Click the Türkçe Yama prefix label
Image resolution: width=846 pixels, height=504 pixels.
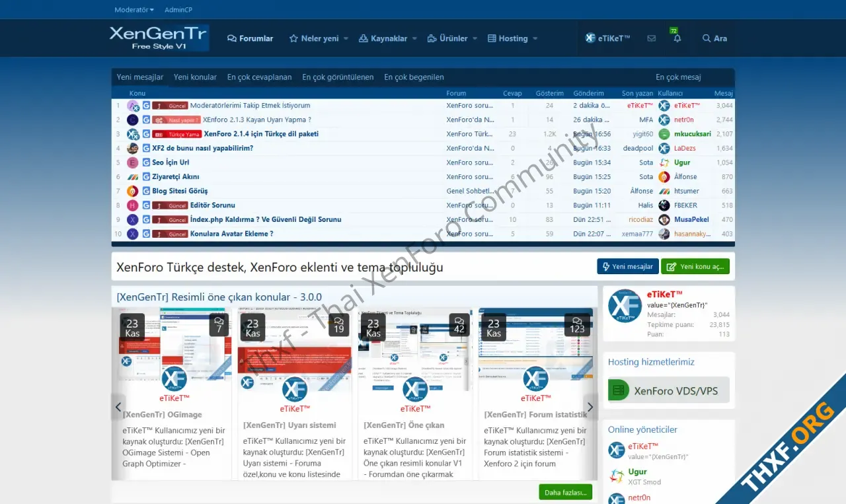(177, 134)
